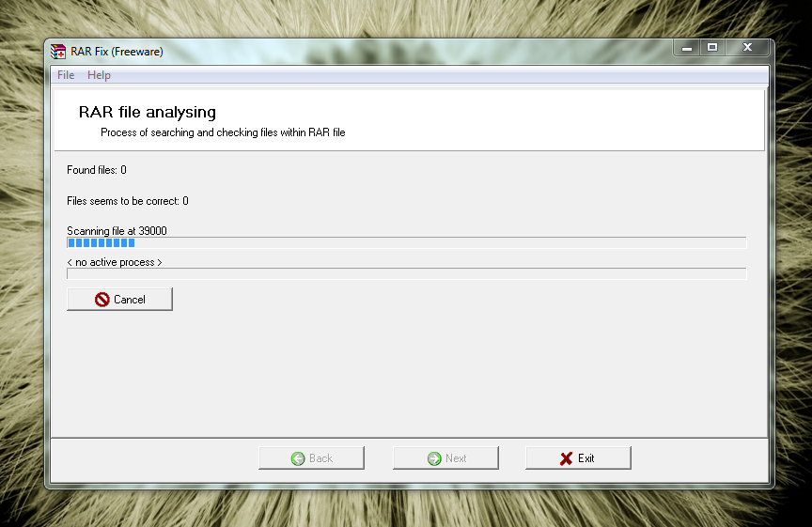
Task: Click the RAR Fix title bar icon
Action: pyautogui.click(x=58, y=52)
